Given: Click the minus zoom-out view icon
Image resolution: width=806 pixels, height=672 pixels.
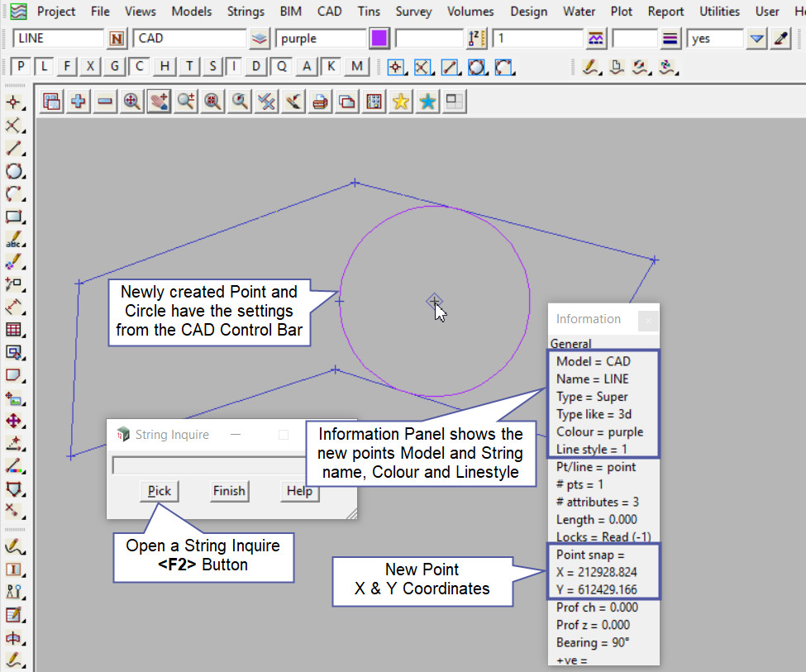Looking at the screenshot, I should pyautogui.click(x=105, y=102).
